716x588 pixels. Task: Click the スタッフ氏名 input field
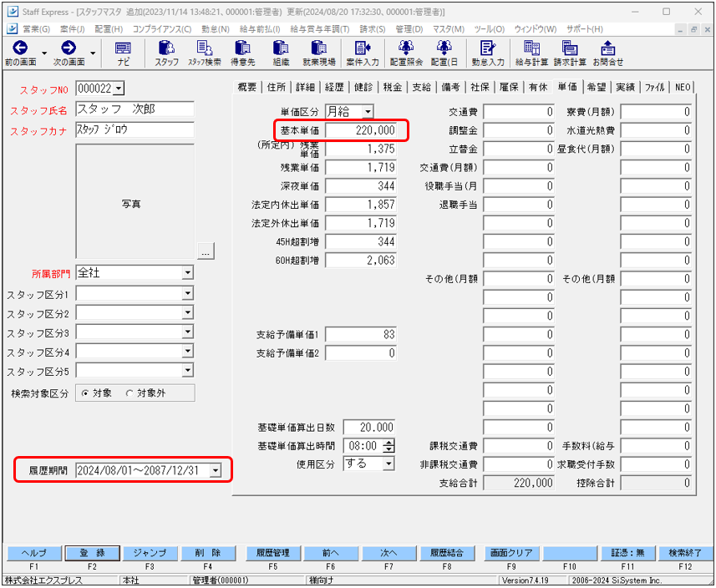point(135,109)
